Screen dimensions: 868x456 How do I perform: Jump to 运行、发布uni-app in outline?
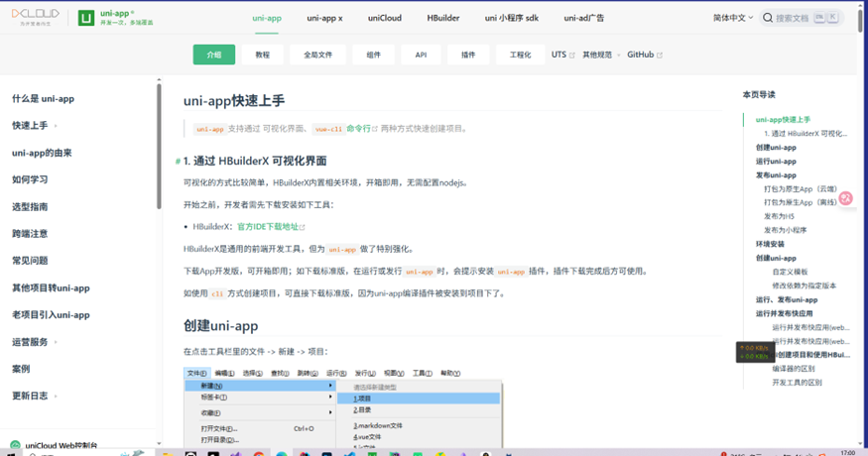coord(786,299)
